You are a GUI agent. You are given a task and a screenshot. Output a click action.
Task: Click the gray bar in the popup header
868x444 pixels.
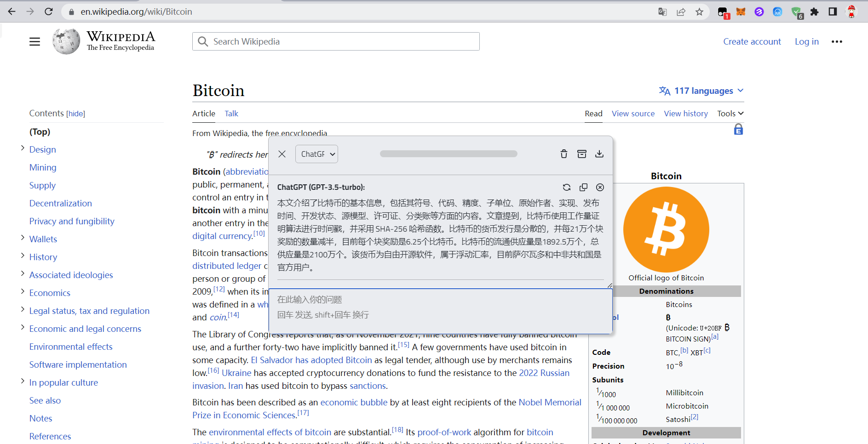[448, 154]
